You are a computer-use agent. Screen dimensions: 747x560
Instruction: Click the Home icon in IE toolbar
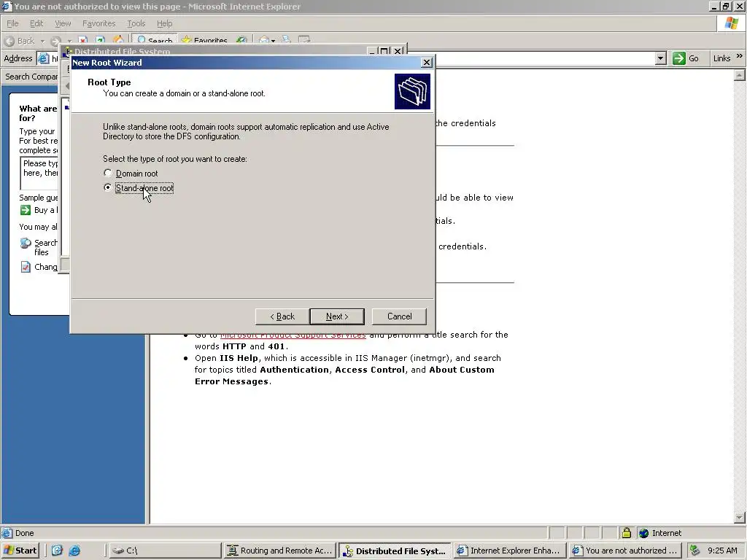pos(118,39)
